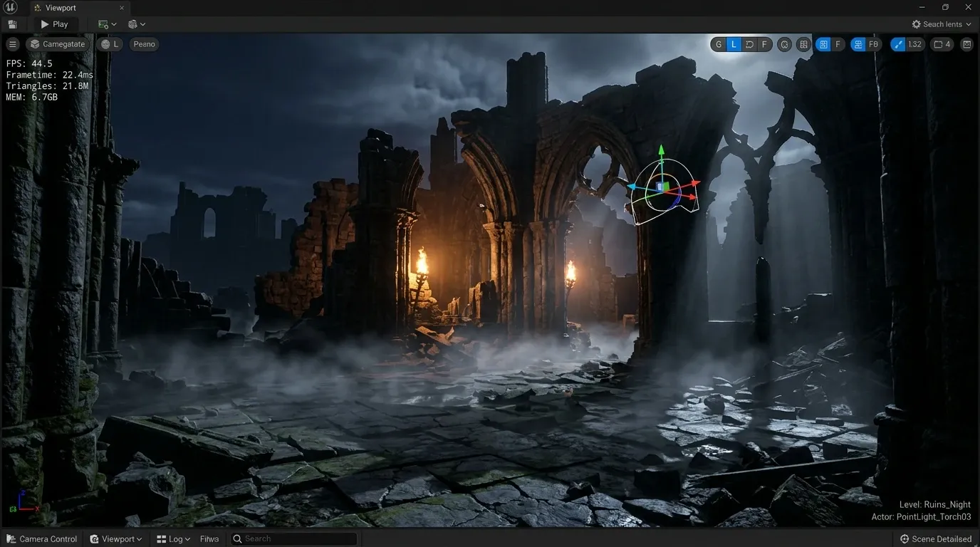Select the rotate arrow mode icon
The image size is (980, 547).
click(749, 44)
